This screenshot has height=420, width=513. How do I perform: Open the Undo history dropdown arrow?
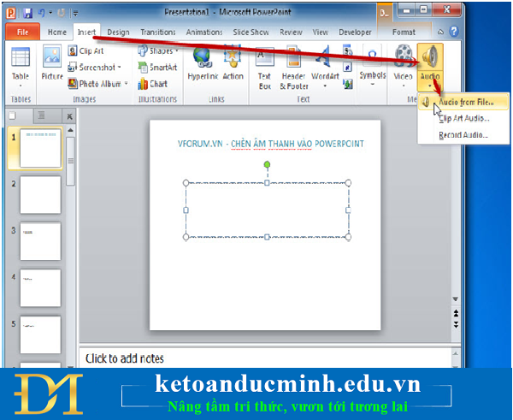[50, 13]
